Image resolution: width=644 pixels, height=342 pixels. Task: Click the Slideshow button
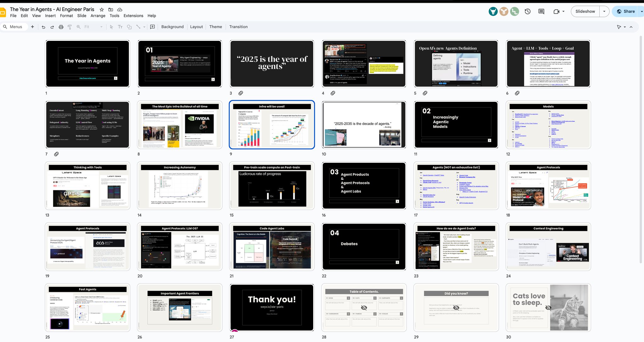click(x=585, y=11)
